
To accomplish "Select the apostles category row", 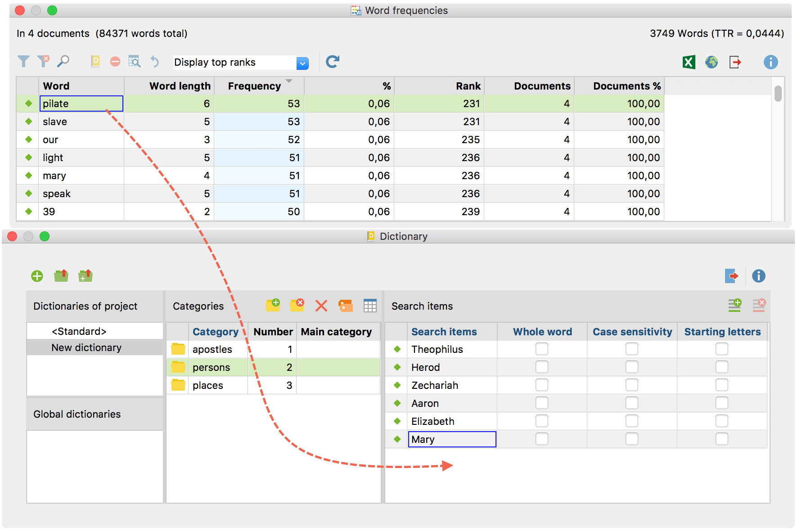I will click(212, 349).
